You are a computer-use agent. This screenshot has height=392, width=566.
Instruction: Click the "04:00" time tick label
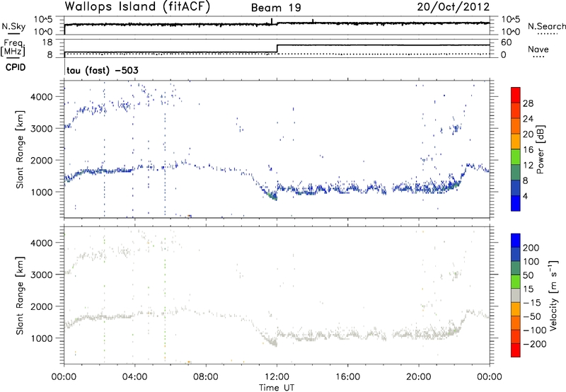[134, 377]
